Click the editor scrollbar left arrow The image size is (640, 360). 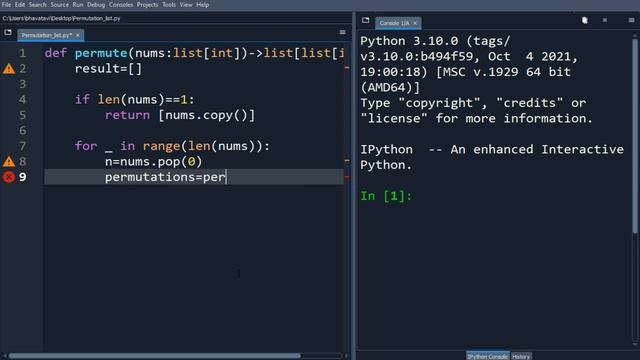[x=4, y=356]
